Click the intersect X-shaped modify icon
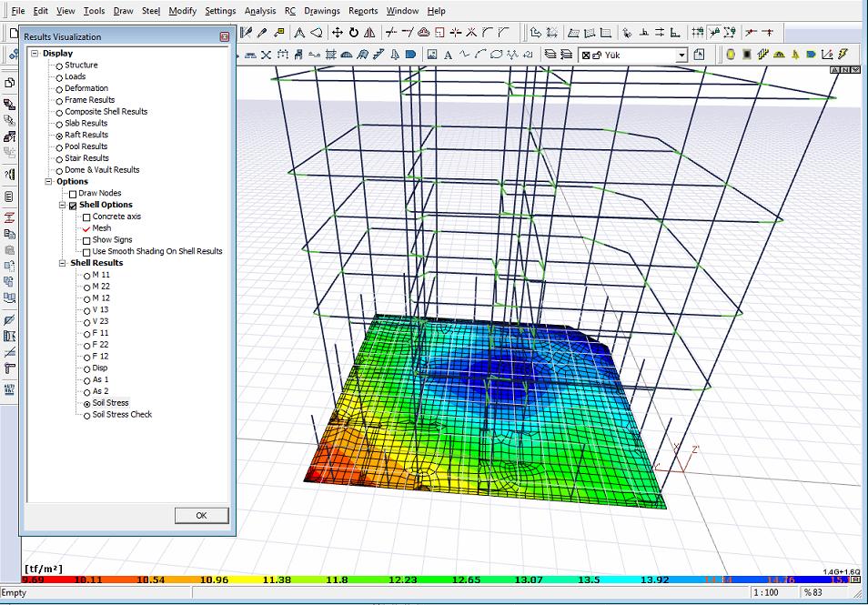 coord(471,33)
